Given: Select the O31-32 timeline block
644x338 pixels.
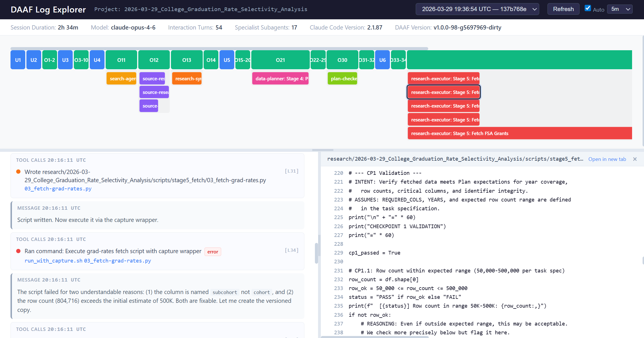Looking at the screenshot, I should 367,60.
